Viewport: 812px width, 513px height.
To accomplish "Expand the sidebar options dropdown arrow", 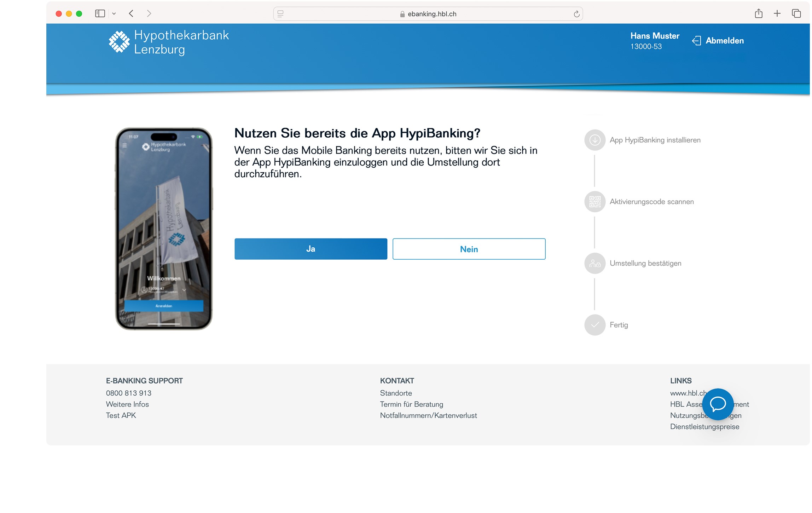I will coord(114,14).
